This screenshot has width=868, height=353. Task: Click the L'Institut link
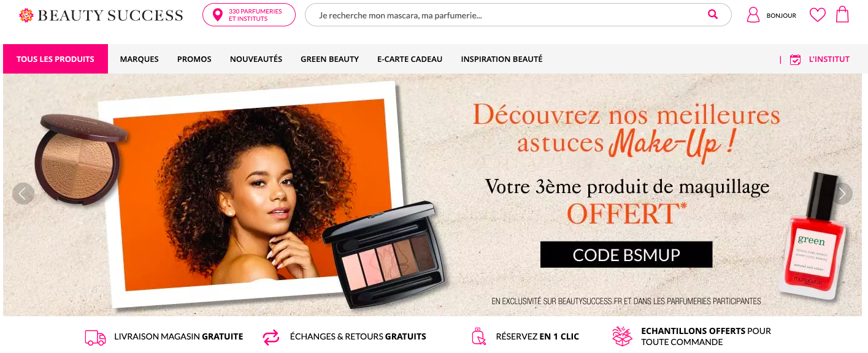(x=829, y=59)
